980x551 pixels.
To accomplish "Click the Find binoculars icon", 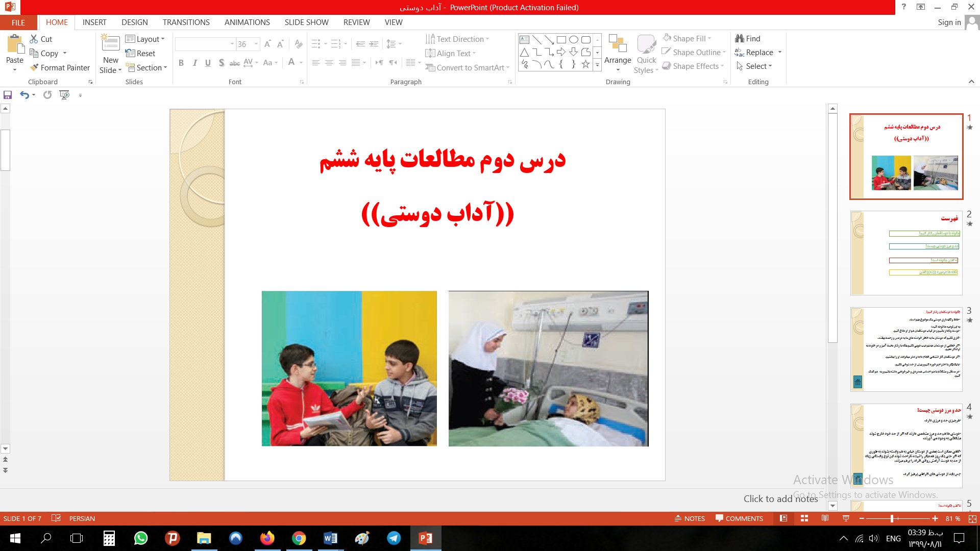I will 739,38.
